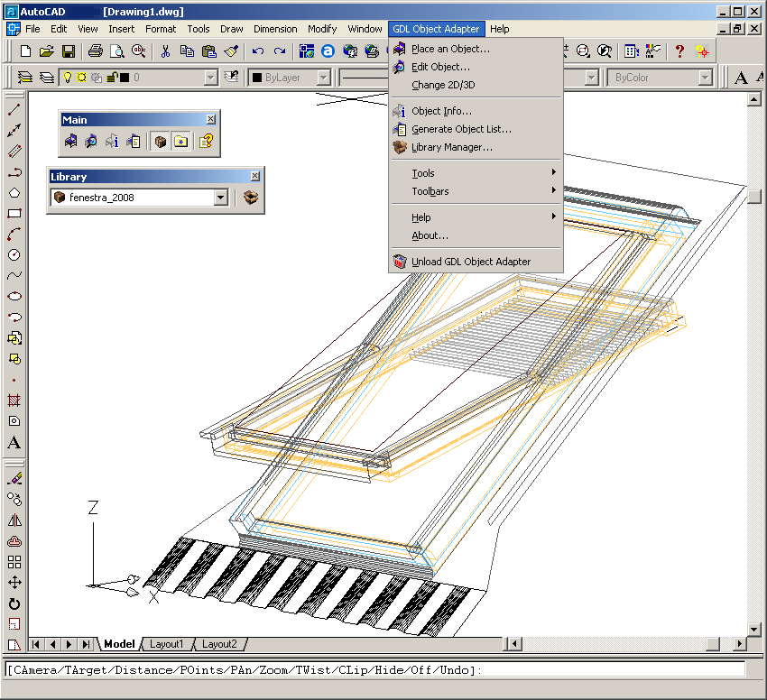
Task: Click the Copy icon in toolbar
Action: 187,51
